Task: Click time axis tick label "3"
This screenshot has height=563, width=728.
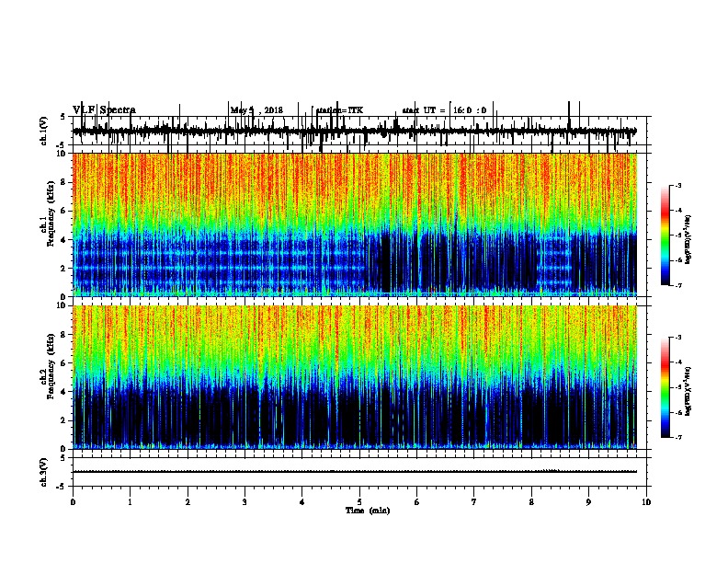Action: coord(245,502)
